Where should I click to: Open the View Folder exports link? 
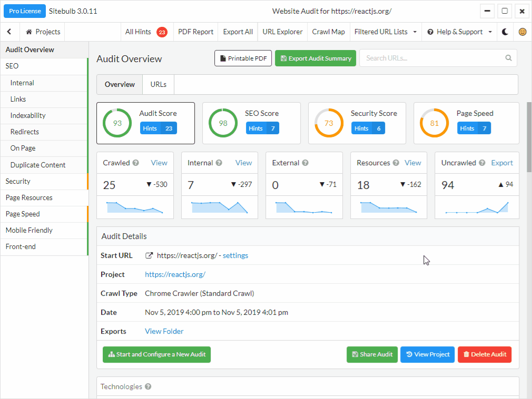pos(164,331)
